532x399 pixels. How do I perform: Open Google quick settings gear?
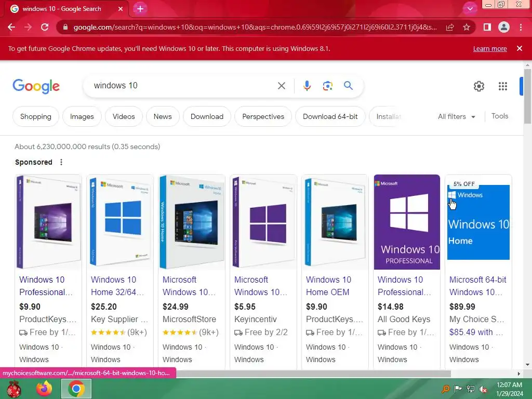point(478,86)
